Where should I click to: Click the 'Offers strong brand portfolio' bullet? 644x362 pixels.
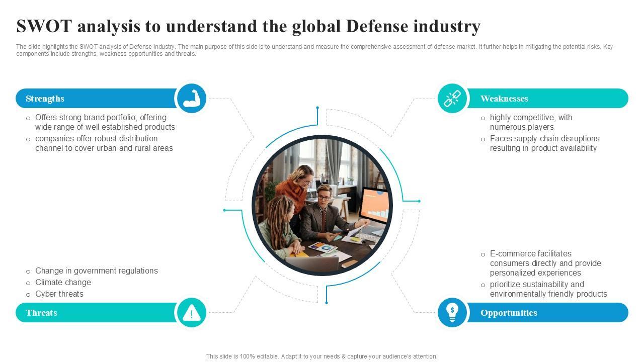click(x=101, y=122)
